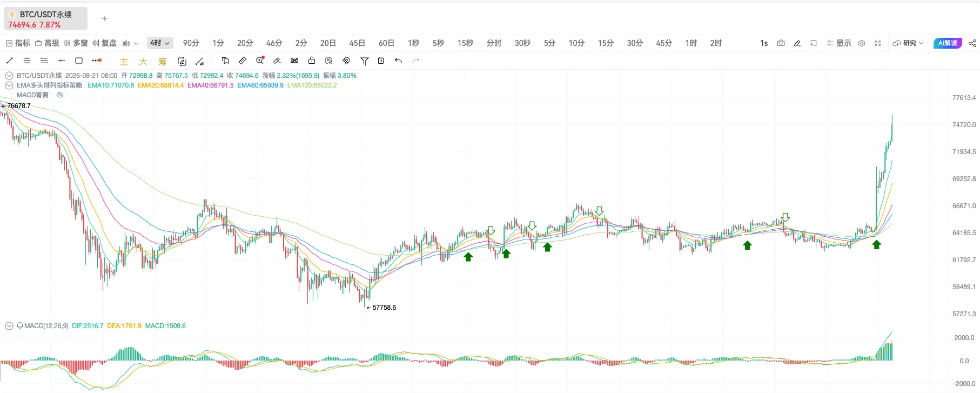Click the 57758.6 low price label
The image size is (980, 393).
click(x=384, y=308)
